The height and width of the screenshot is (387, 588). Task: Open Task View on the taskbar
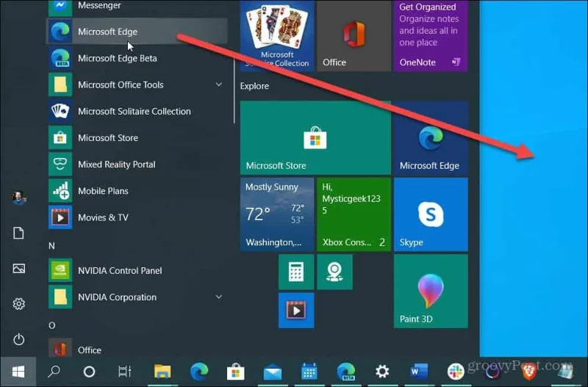125,372
